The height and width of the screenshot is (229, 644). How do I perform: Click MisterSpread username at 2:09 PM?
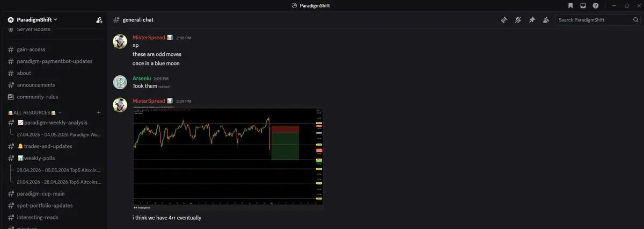pos(149,101)
